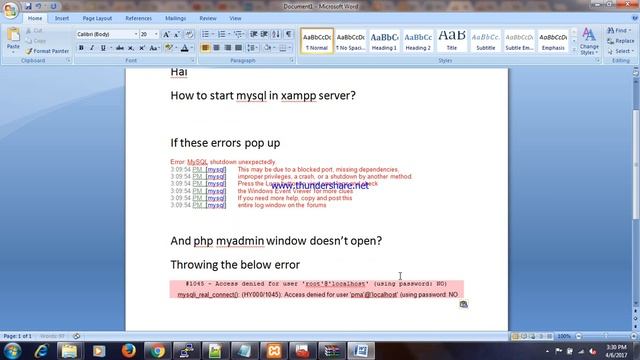This screenshot has width=640, height=360.
Task: Toggle underline formatting
Action: pyautogui.click(x=103, y=48)
